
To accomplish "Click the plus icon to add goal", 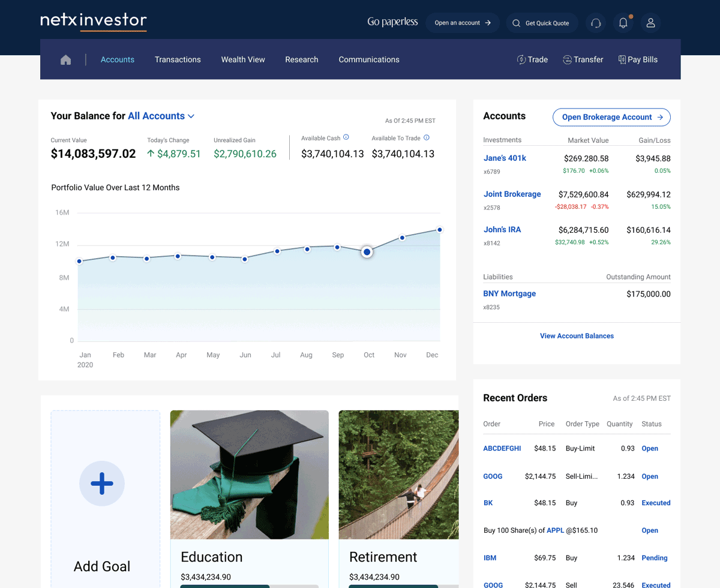I will (102, 483).
